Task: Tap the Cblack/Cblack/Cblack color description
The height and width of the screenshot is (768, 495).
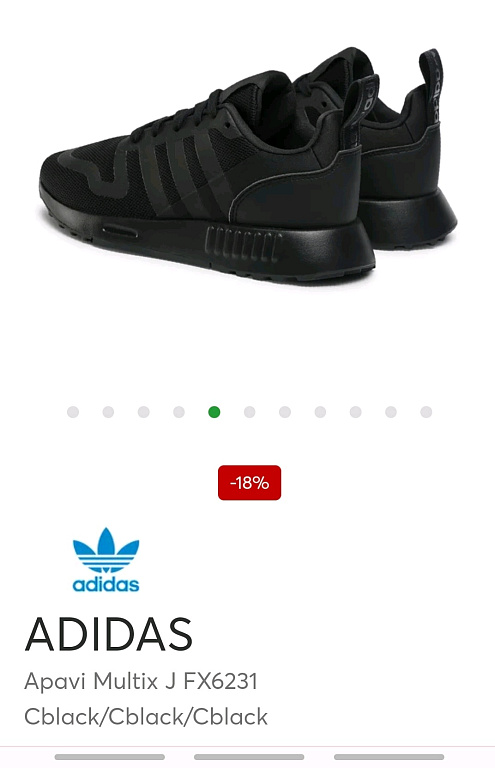Action: pyautogui.click(x=146, y=717)
